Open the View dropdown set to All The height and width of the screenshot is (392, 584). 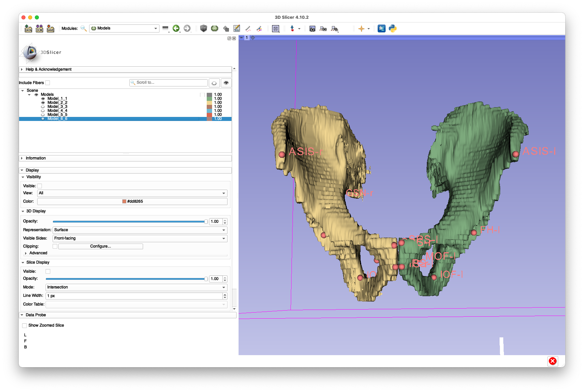pyautogui.click(x=132, y=193)
